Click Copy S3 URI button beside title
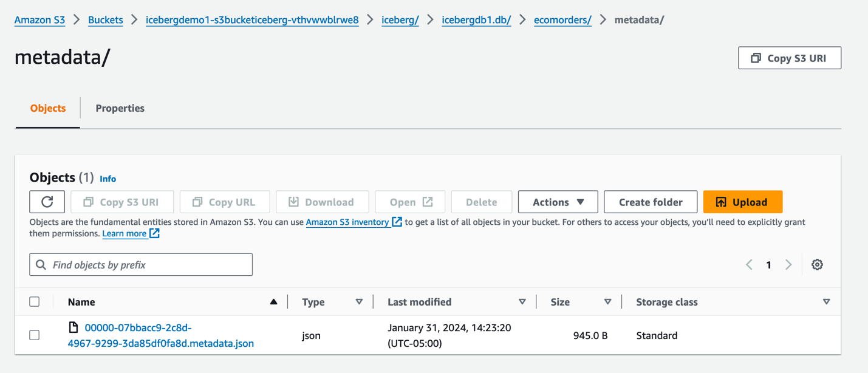This screenshot has width=868, height=373. [790, 58]
